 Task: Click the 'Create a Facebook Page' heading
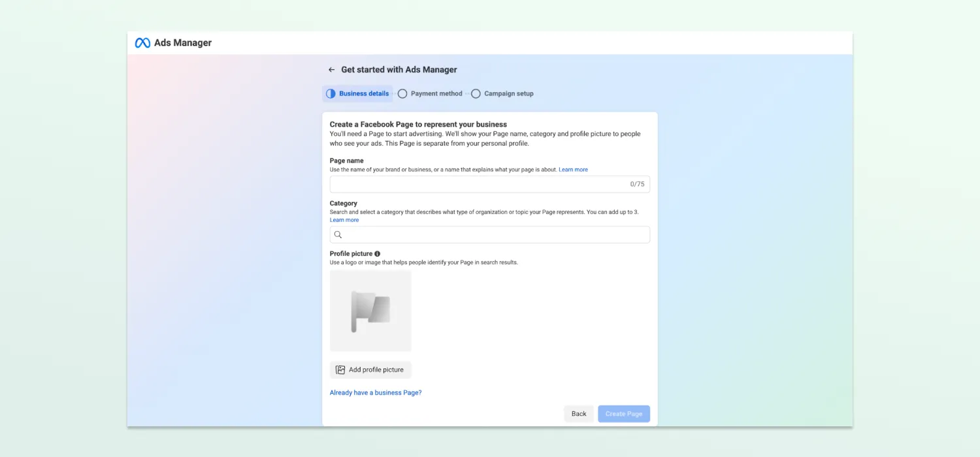coord(418,124)
